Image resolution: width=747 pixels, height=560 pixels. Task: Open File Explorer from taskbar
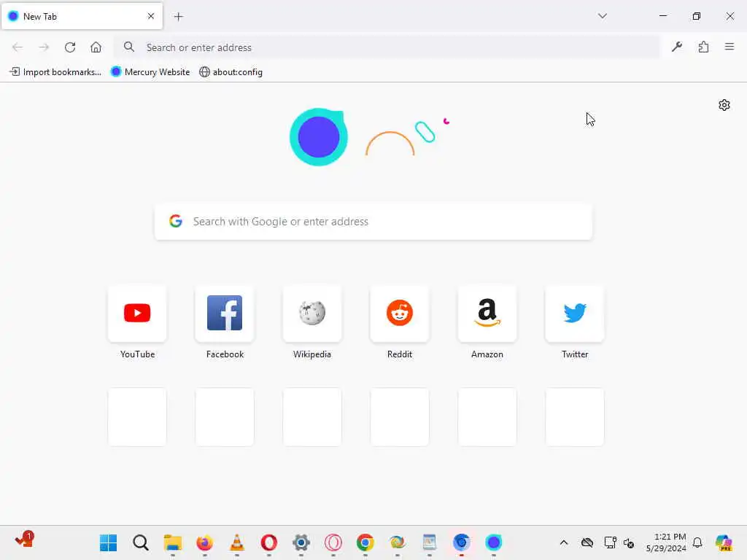click(172, 542)
